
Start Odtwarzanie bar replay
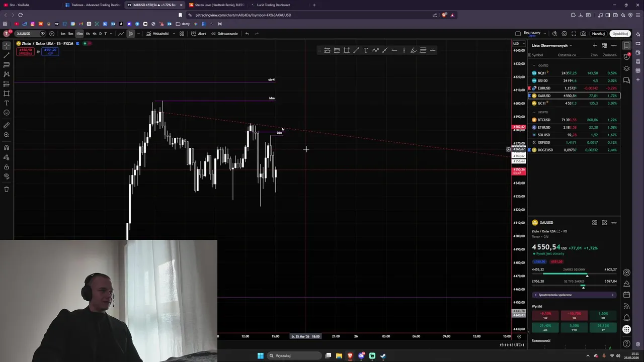point(224,34)
